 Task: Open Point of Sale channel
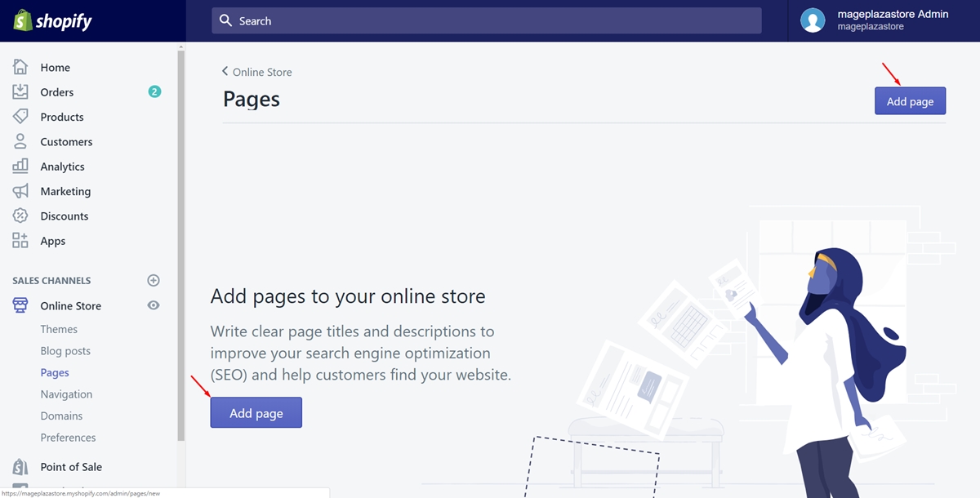[x=71, y=467]
